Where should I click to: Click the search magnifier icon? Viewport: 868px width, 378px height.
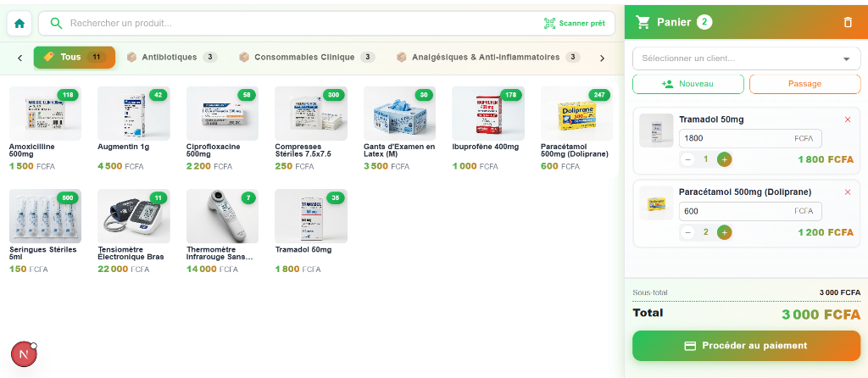[56, 23]
